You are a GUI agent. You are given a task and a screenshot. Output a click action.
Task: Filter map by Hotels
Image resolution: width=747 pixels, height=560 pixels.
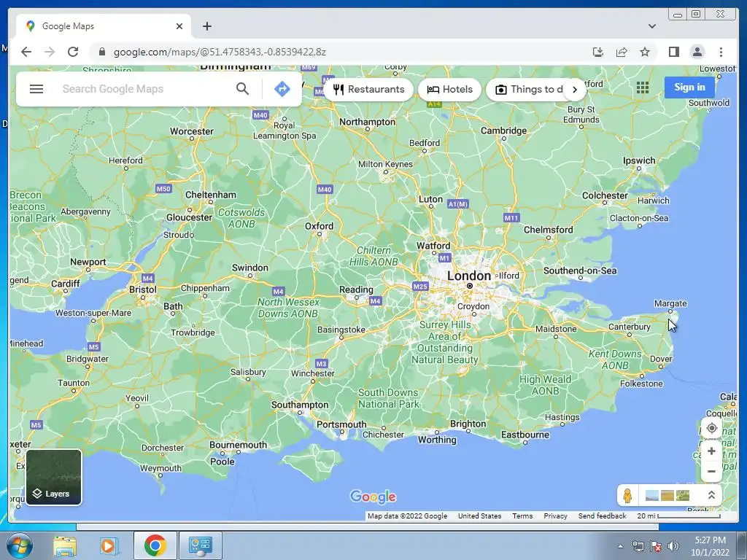[x=449, y=90]
